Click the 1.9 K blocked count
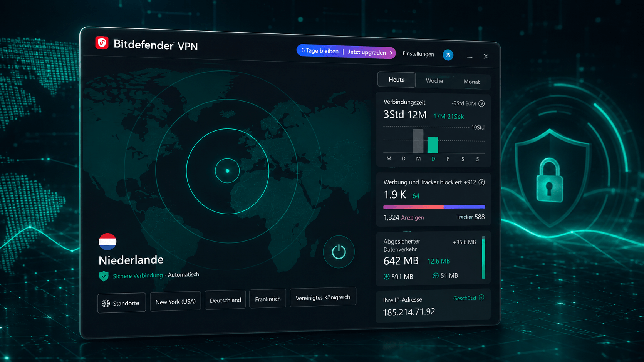Viewport: 644px width, 362px height. 395,195
